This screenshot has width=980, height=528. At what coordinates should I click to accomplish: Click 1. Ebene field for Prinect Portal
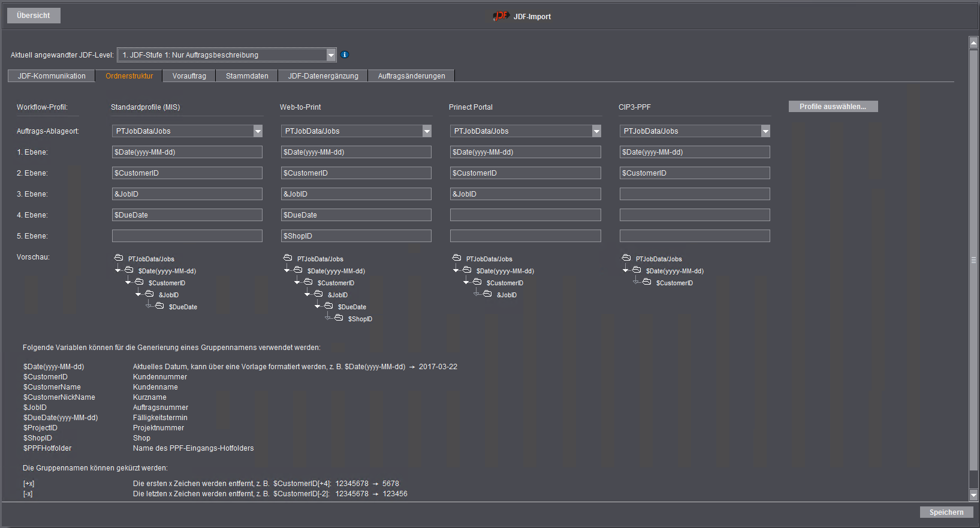point(526,152)
